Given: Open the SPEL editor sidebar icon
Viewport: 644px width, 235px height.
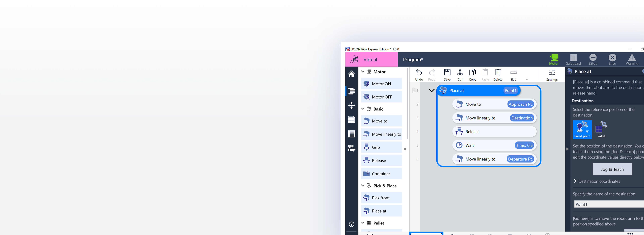Looking at the screenshot, I should 351,148.
